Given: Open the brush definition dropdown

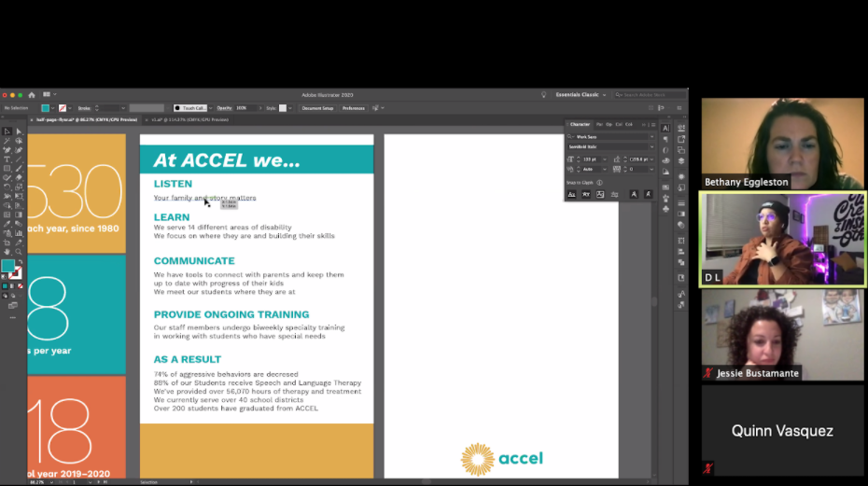Looking at the screenshot, I should (210, 108).
